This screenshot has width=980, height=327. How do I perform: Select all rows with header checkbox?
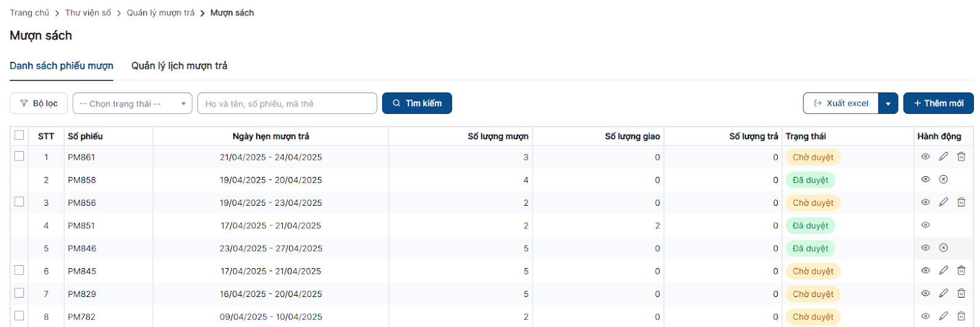point(20,135)
